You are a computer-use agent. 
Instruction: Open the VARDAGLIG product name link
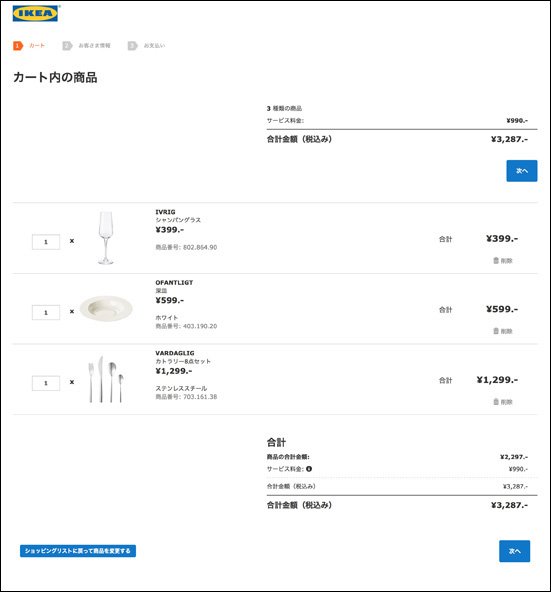click(175, 353)
